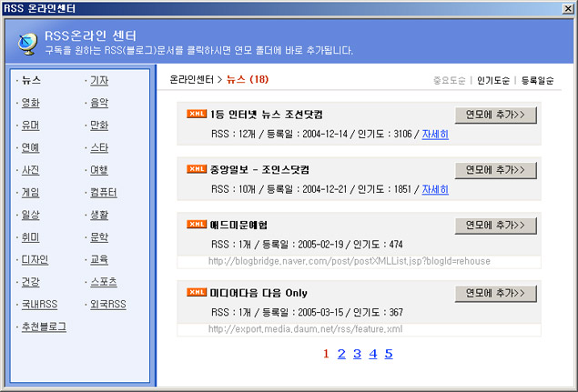This screenshot has width=578, height=392.
Task: Open 자세히 details for 중앙일보 feed
Action: click(x=434, y=189)
